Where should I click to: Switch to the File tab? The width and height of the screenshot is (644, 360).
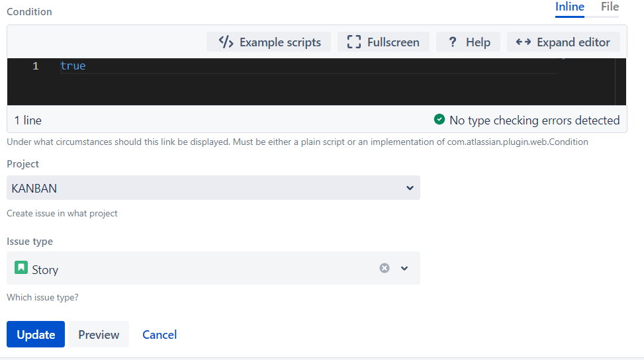pyautogui.click(x=610, y=7)
